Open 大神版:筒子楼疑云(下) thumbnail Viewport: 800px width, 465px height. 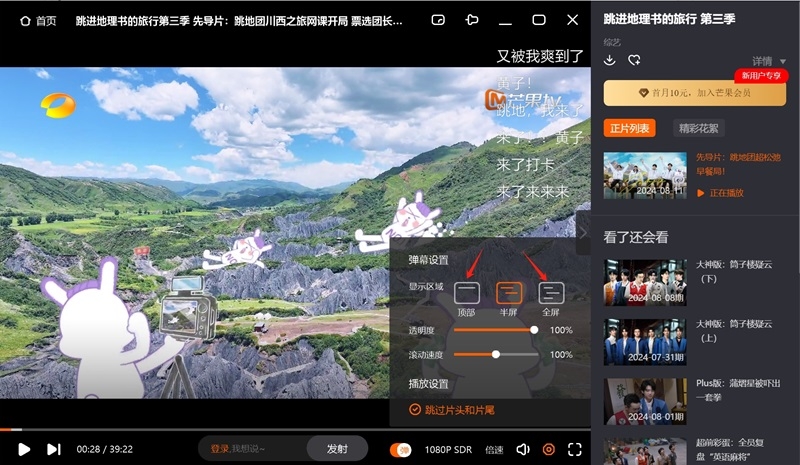pyautogui.click(x=645, y=282)
